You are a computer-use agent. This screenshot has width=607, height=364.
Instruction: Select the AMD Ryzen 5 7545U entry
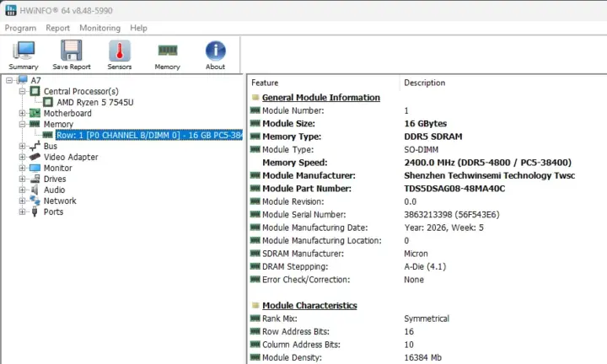(95, 102)
